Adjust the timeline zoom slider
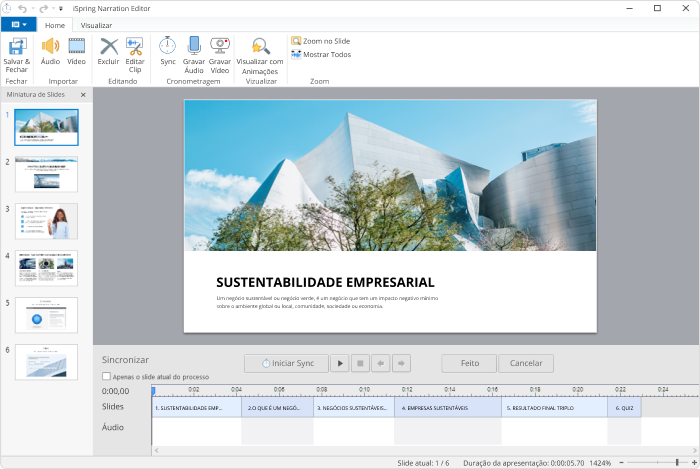700x469 pixels. (x=677, y=463)
